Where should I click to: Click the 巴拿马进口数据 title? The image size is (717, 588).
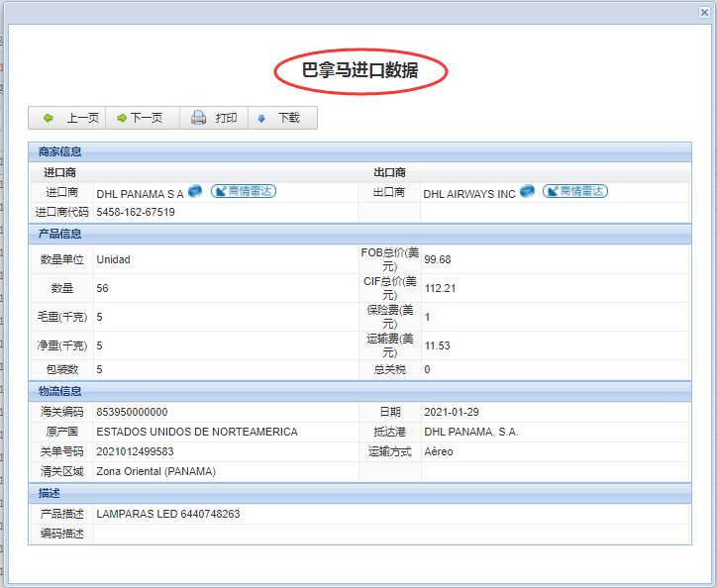(359, 70)
